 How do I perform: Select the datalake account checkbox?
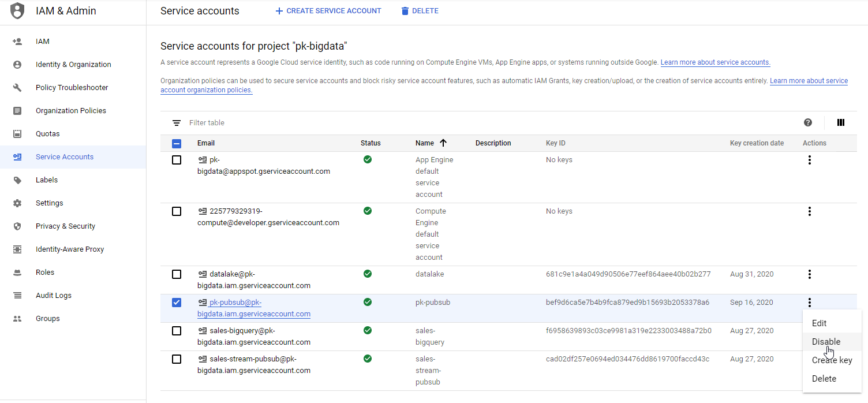[177, 274]
